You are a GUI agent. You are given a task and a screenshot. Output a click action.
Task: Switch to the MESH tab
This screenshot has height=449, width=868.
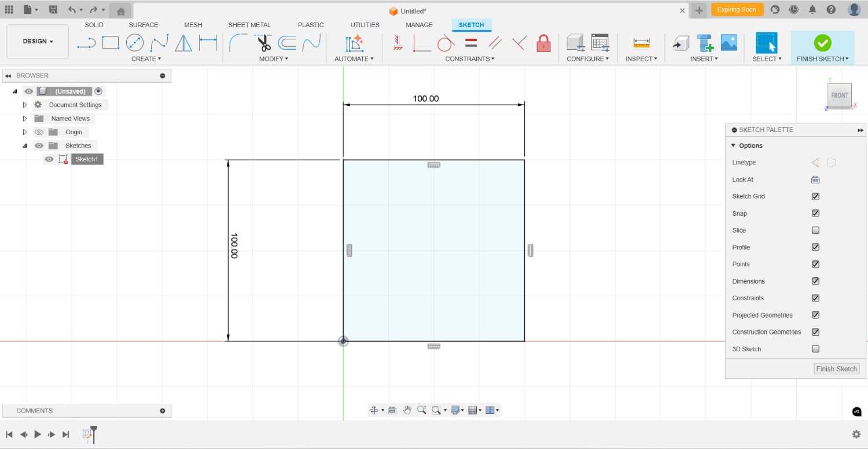pos(193,25)
